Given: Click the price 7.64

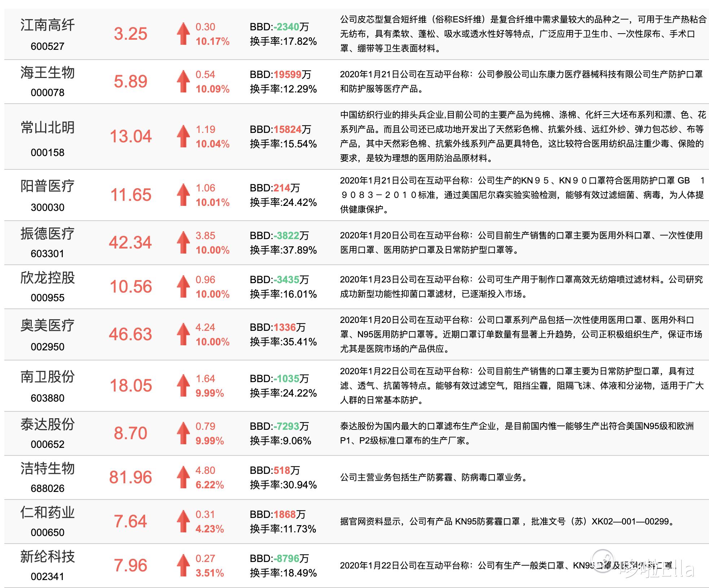Looking at the screenshot, I should pos(131,521).
